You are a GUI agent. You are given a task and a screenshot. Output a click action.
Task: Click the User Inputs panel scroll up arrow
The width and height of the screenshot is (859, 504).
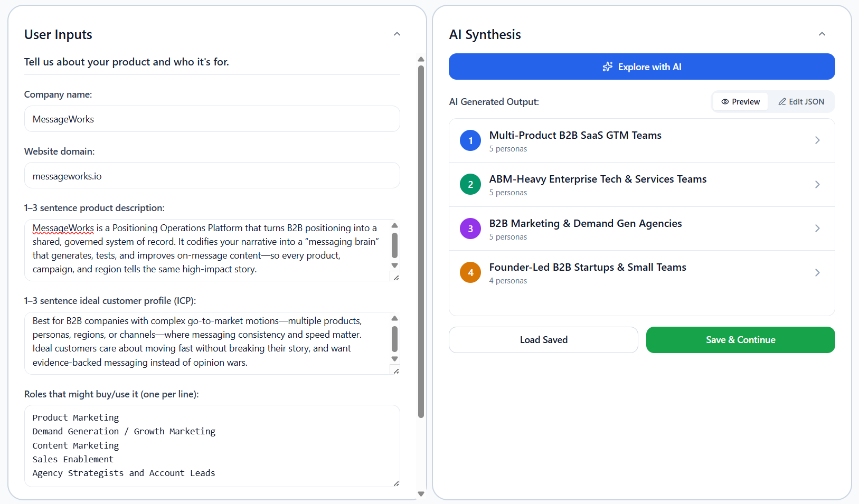pos(421,59)
